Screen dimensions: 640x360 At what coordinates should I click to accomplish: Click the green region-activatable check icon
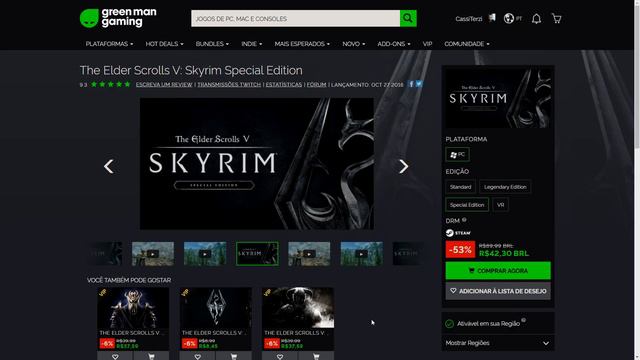[449, 324]
